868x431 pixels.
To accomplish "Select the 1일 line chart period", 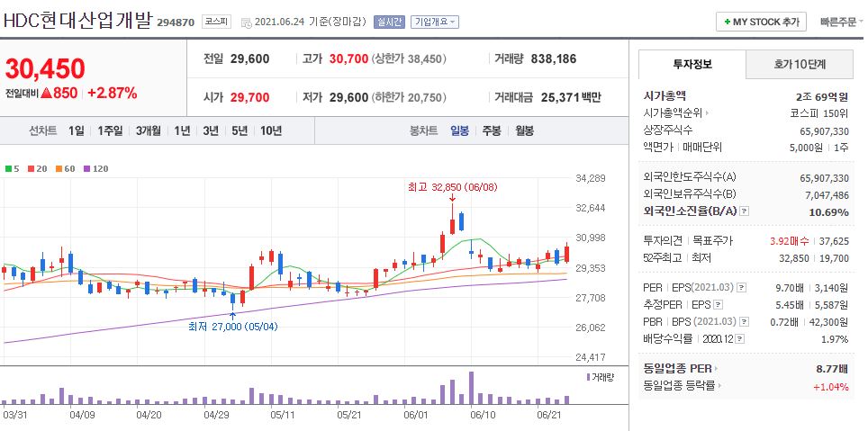I will [77, 131].
